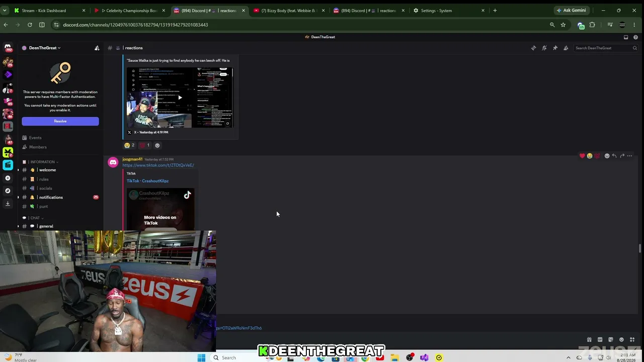The width and height of the screenshot is (644, 362).
Task: Click joogman41 username
Action: click(x=132, y=159)
